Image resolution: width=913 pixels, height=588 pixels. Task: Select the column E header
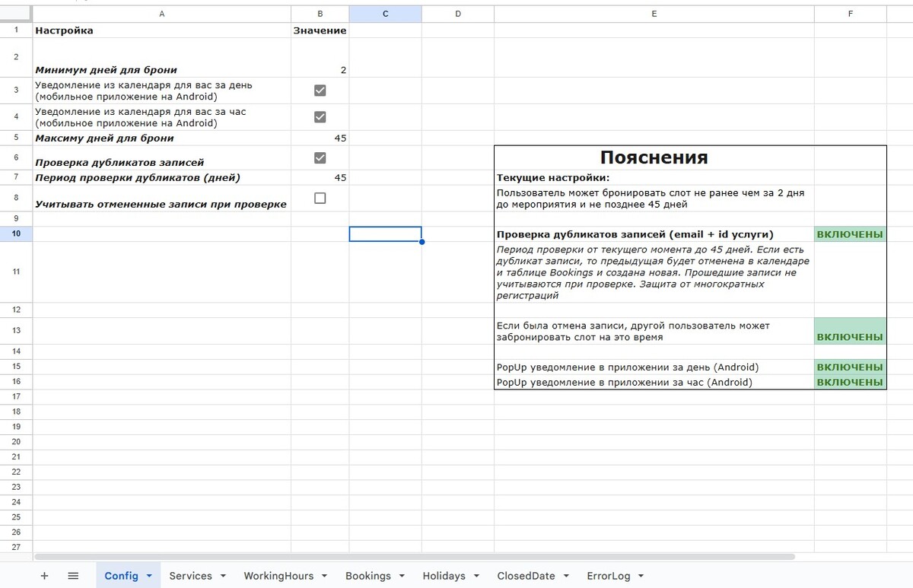(654, 14)
